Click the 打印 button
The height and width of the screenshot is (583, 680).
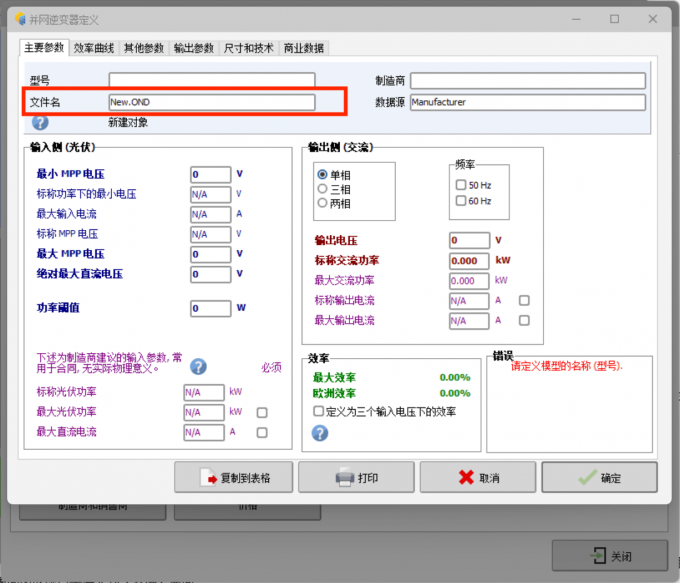coord(357,478)
